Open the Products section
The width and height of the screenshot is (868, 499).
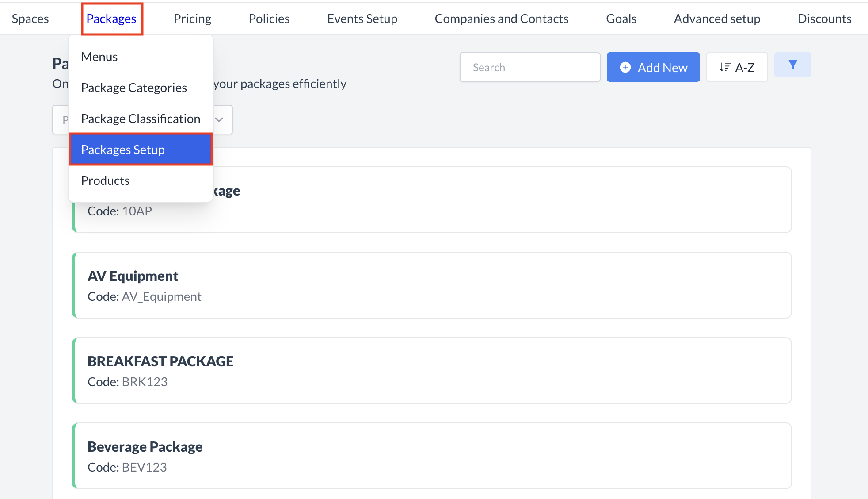tap(105, 180)
